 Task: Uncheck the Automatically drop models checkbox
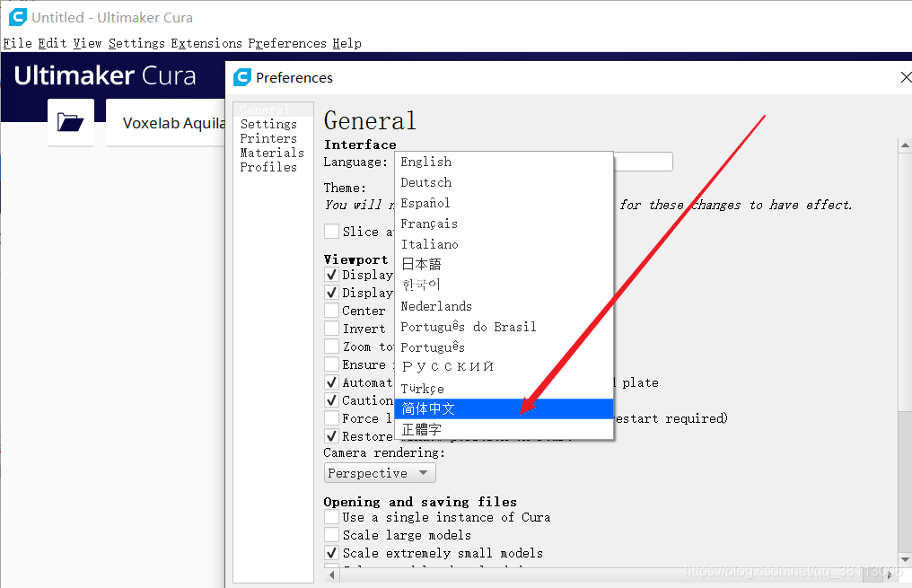(331, 382)
